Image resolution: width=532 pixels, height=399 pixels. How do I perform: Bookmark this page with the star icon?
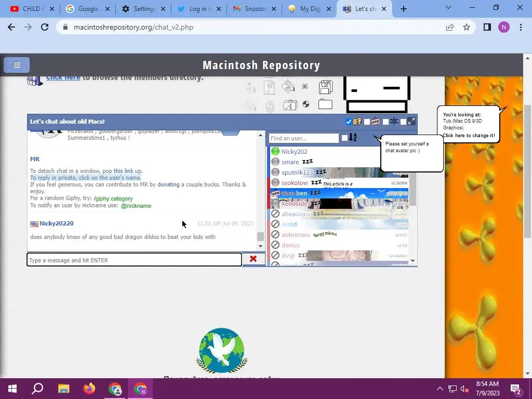467,27
